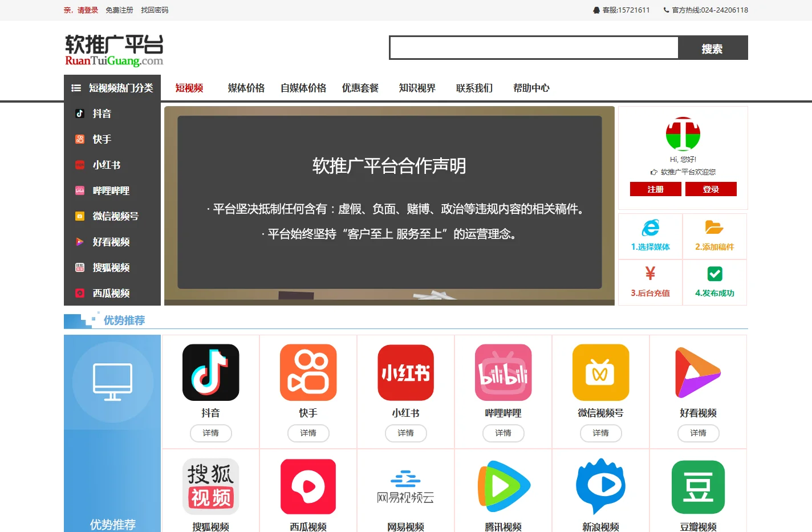
Task: Click the red 登录 button
Action: 711,189
